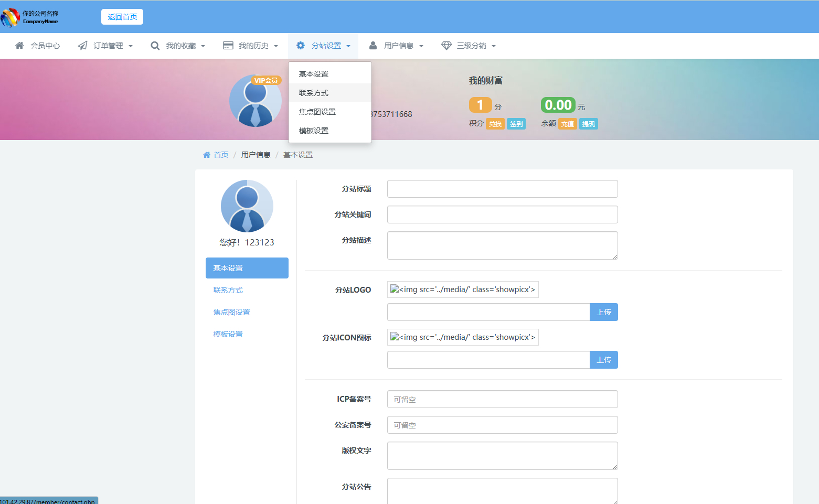Image resolution: width=819 pixels, height=504 pixels.
Task: Click the home icon beside 会员中心
Action: click(x=19, y=46)
